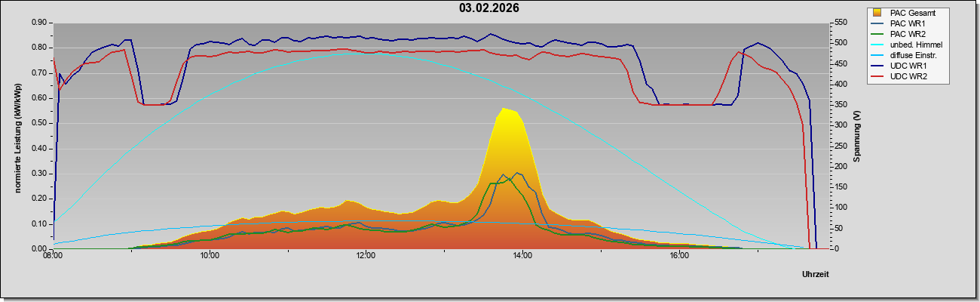The height and width of the screenshot is (302, 980).
Task: Click the 16:00 time axis tick label
Action: coord(679,256)
